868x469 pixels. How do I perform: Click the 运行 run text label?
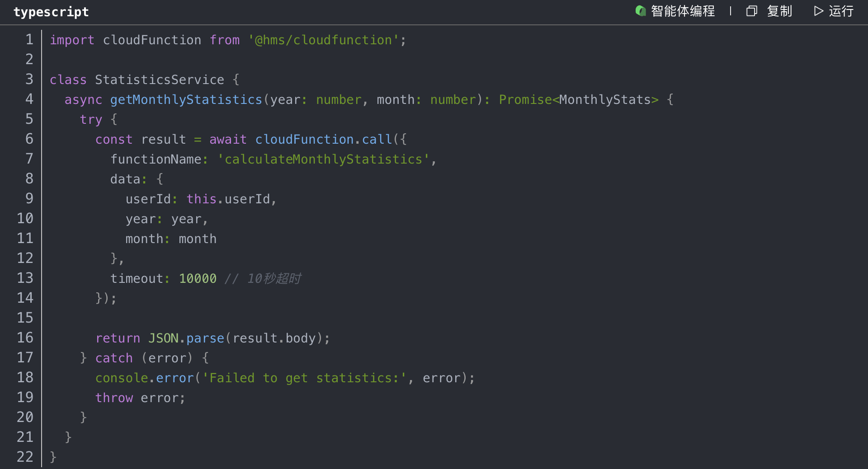[841, 11]
